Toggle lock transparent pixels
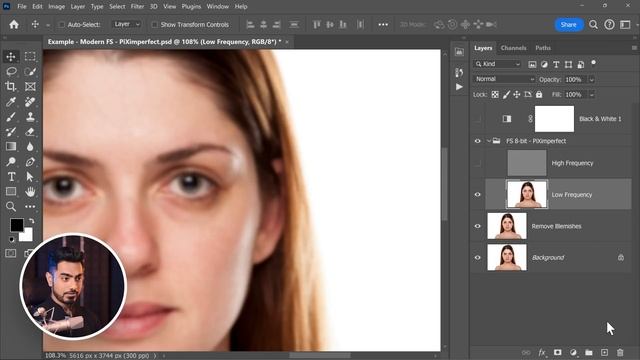Screen dimensions: 640x360 [495, 95]
